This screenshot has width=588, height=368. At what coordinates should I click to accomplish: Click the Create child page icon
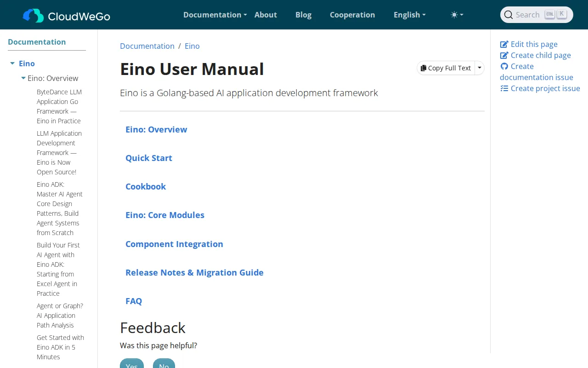tap(504, 55)
